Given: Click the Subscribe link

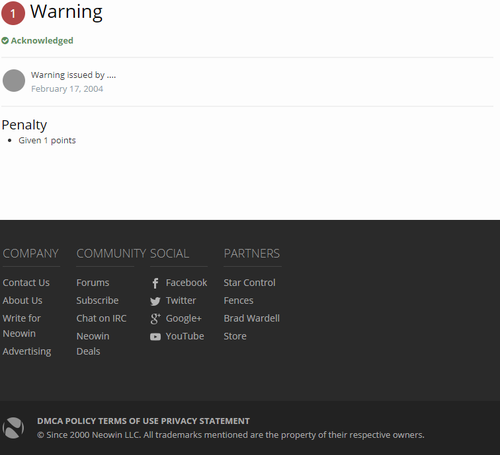Looking at the screenshot, I should click(x=97, y=300).
